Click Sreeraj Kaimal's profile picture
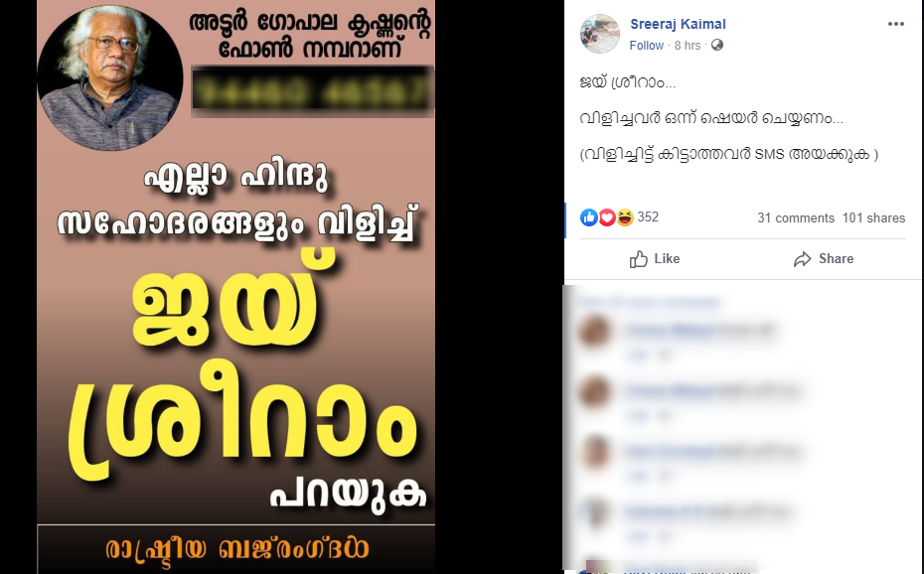The height and width of the screenshot is (574, 924). (x=600, y=34)
